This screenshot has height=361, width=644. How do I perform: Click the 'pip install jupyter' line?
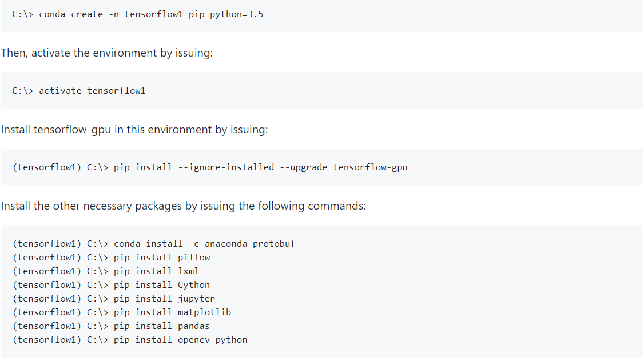tap(114, 299)
